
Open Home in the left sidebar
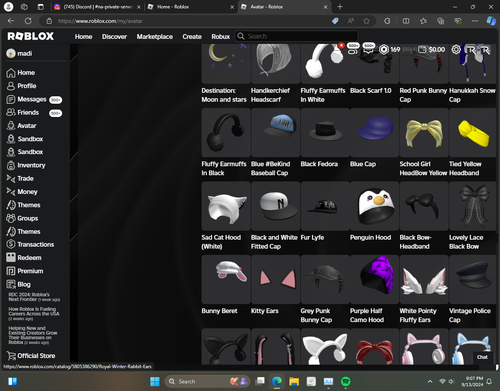[21, 73]
